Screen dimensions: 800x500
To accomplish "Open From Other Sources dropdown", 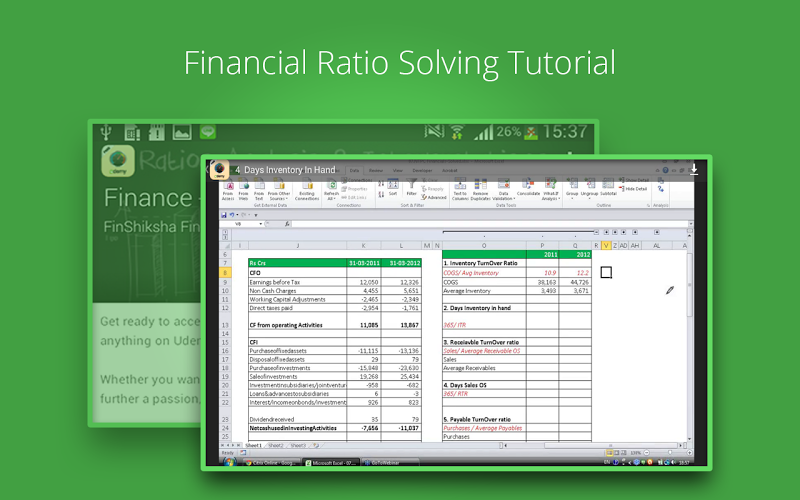I will pyautogui.click(x=279, y=190).
